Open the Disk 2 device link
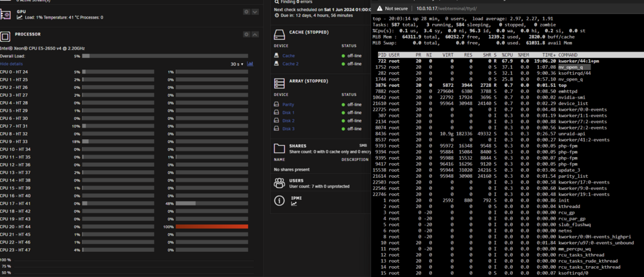Screen dimensions: 644x277 pyautogui.click(x=289, y=121)
